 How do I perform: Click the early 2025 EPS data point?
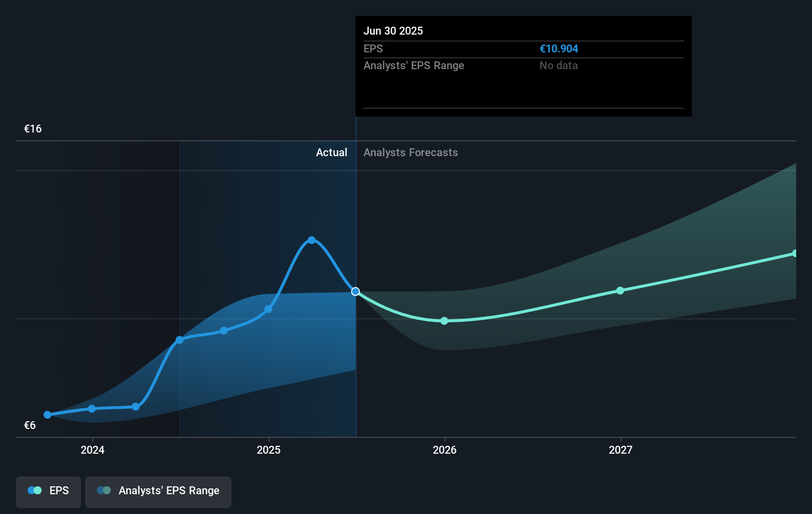(x=268, y=309)
